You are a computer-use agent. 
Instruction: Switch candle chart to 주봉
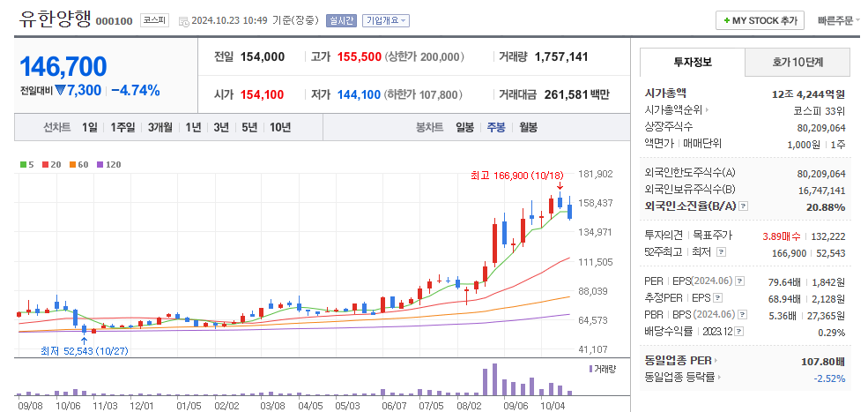coord(496,127)
